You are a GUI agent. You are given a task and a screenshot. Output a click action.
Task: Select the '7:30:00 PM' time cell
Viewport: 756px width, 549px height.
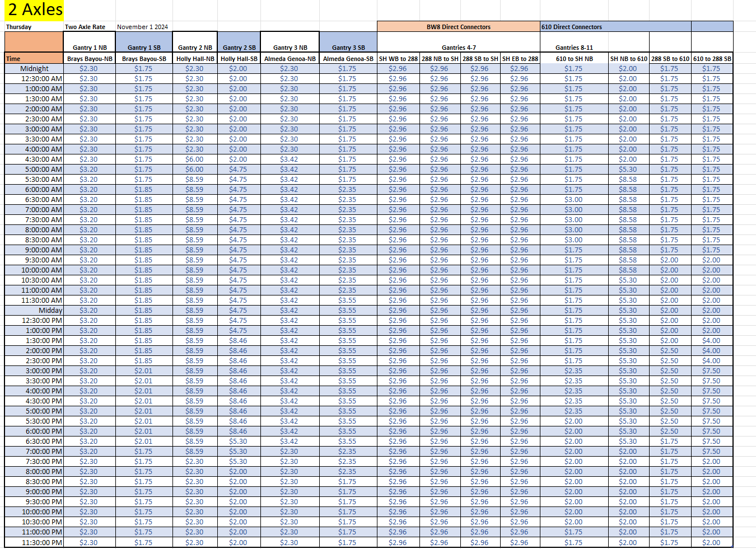pos(34,461)
